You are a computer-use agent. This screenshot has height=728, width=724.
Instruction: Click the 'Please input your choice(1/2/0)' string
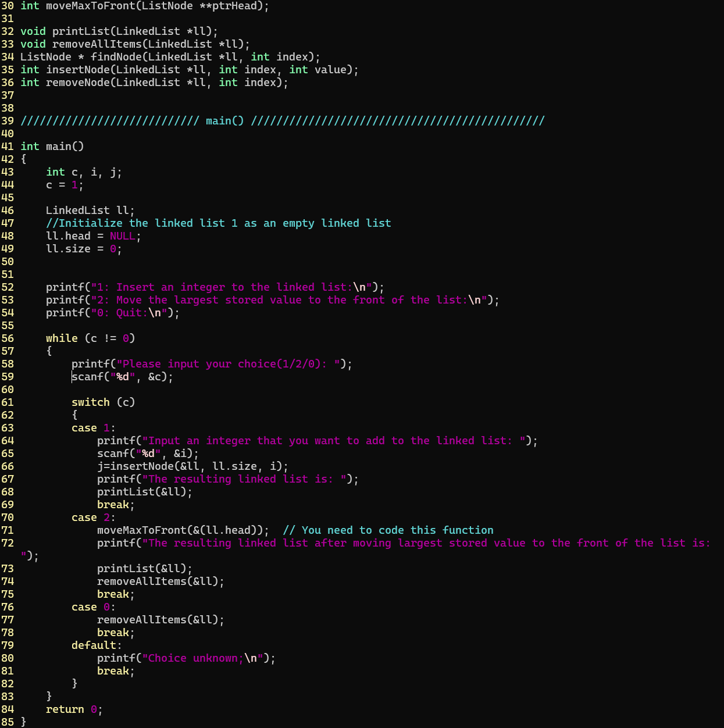tap(228, 364)
